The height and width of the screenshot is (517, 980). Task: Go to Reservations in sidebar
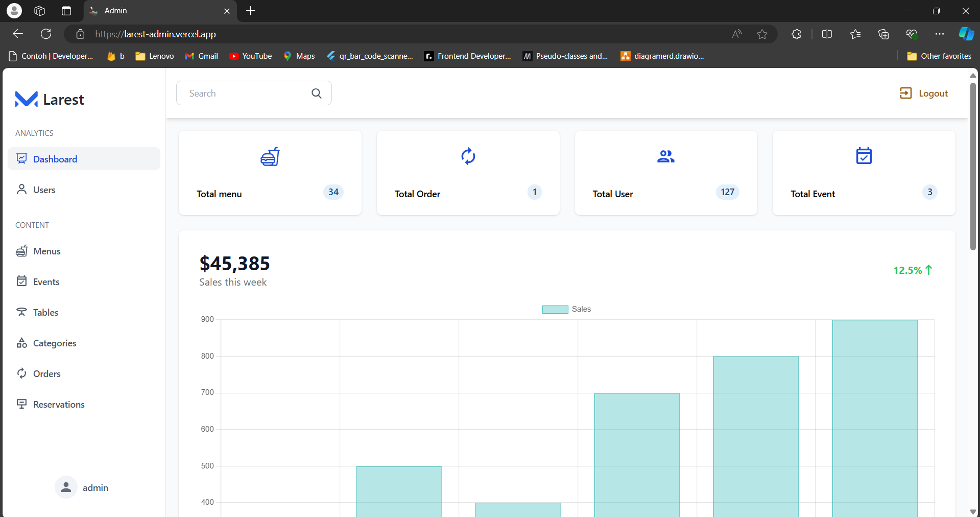pos(58,405)
